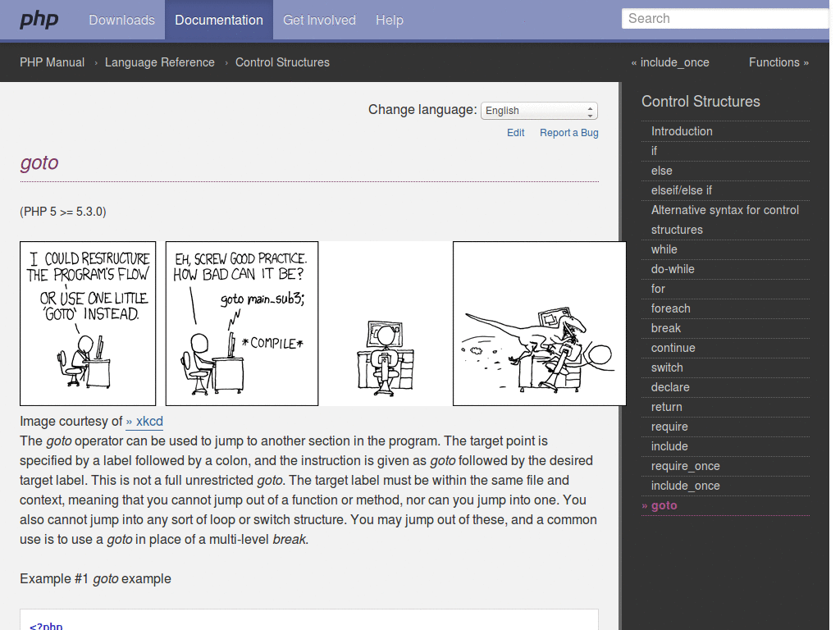This screenshot has height=630, width=840.
Task: Click inside the Search field
Action: pyautogui.click(x=725, y=18)
